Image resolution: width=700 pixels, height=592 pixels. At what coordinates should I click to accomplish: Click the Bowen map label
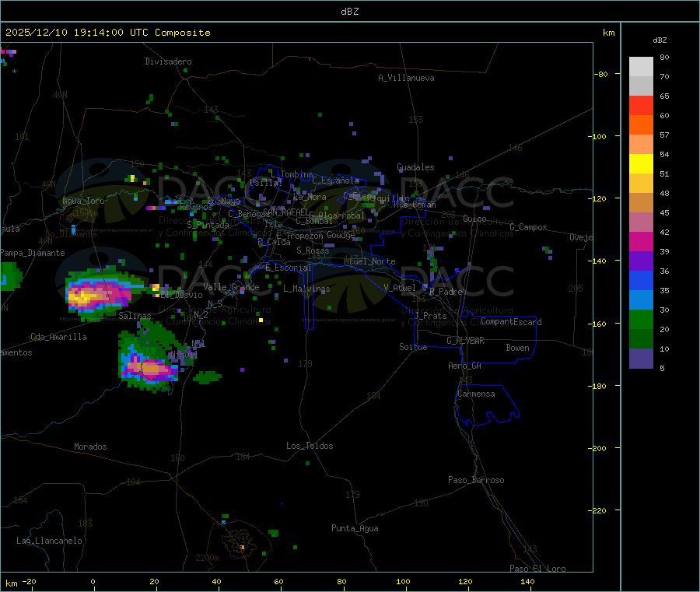[x=517, y=348]
